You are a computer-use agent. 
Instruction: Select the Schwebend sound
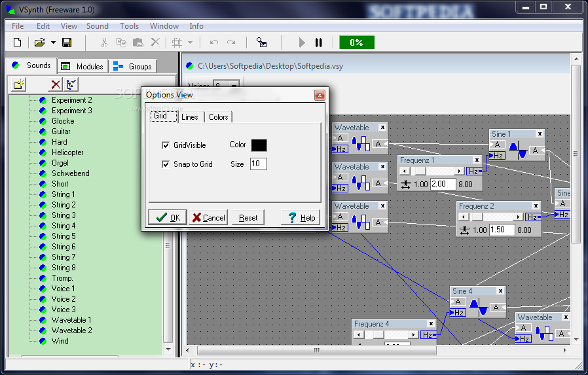point(71,173)
